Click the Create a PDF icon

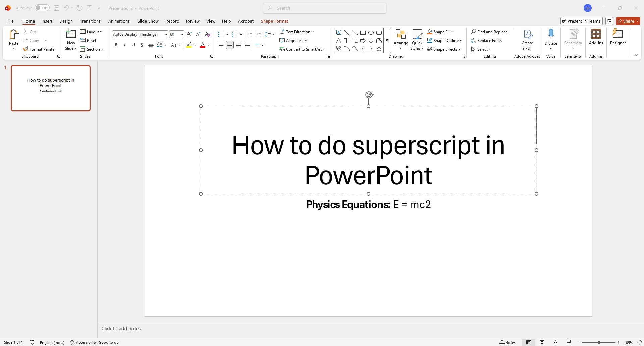[527, 34]
